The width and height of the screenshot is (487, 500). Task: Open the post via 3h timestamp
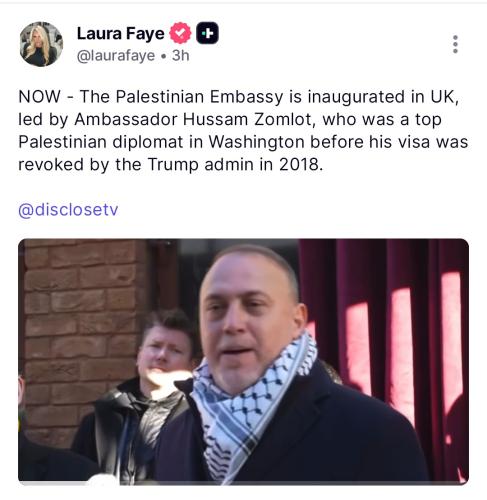181,56
